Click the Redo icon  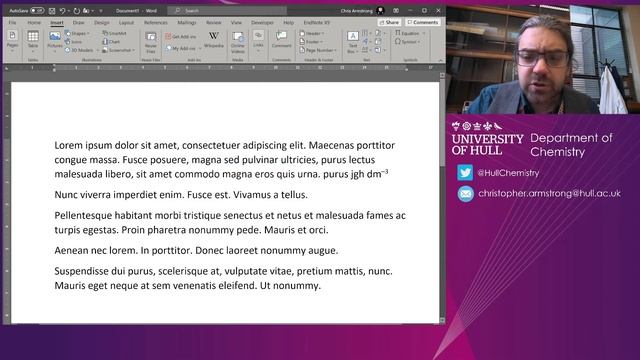click(x=76, y=11)
